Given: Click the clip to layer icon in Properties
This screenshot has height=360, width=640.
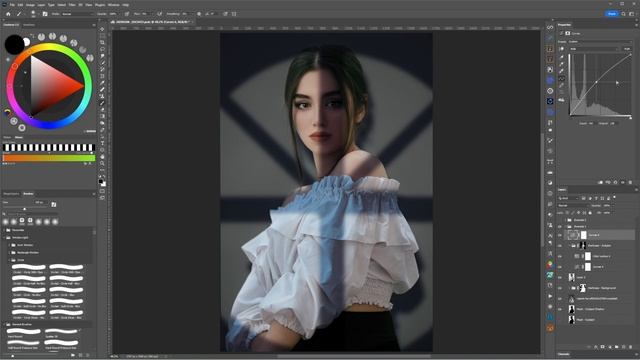Looking at the screenshot, I should [x=600, y=182].
